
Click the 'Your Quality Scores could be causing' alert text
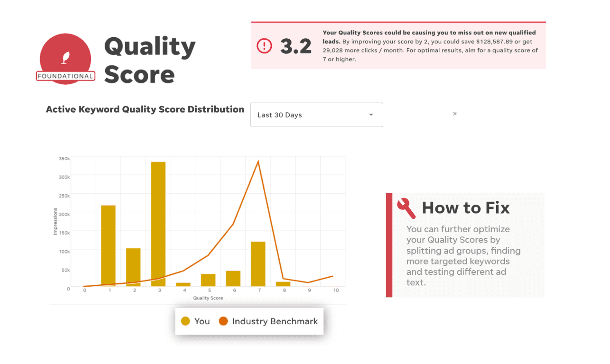coord(430,46)
